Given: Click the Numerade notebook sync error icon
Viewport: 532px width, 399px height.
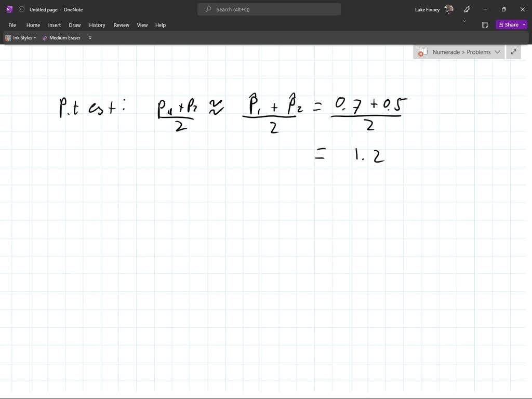Looking at the screenshot, I should [x=422, y=52].
